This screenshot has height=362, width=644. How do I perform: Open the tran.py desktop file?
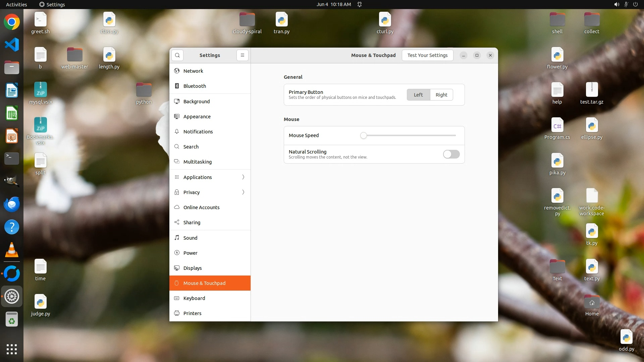(281, 20)
